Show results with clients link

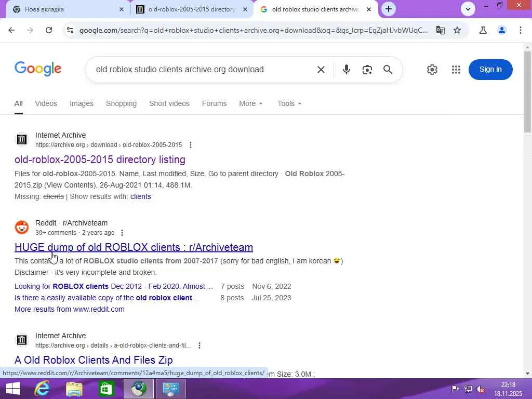(x=140, y=196)
